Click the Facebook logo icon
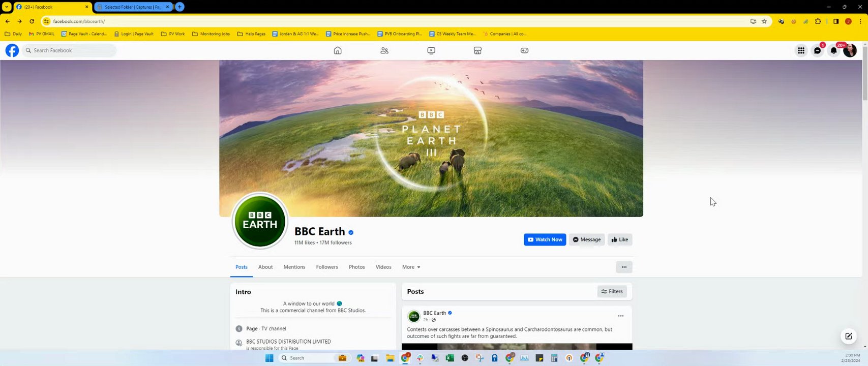This screenshot has width=868, height=366. tap(12, 50)
